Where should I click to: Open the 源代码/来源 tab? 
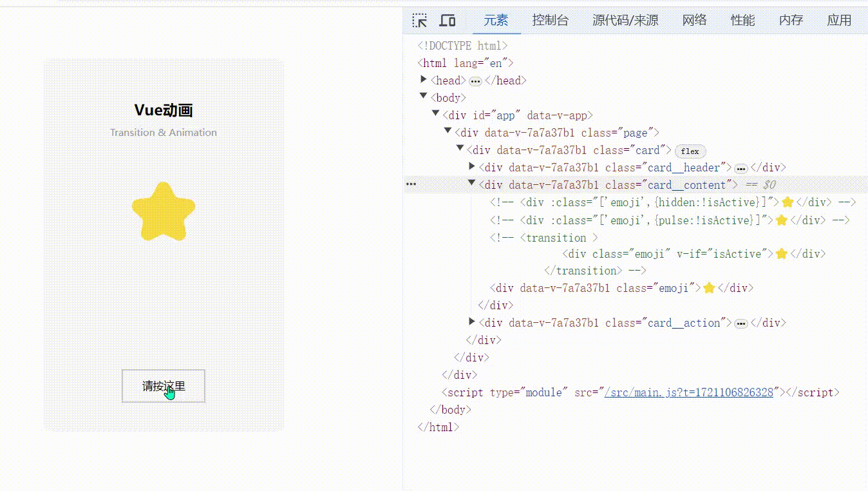[x=625, y=20]
